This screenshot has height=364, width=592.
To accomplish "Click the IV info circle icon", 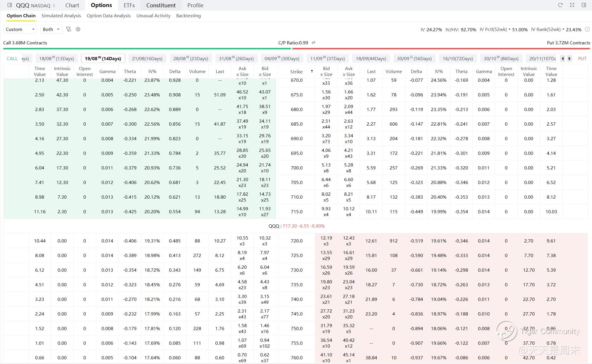I will (587, 29).
